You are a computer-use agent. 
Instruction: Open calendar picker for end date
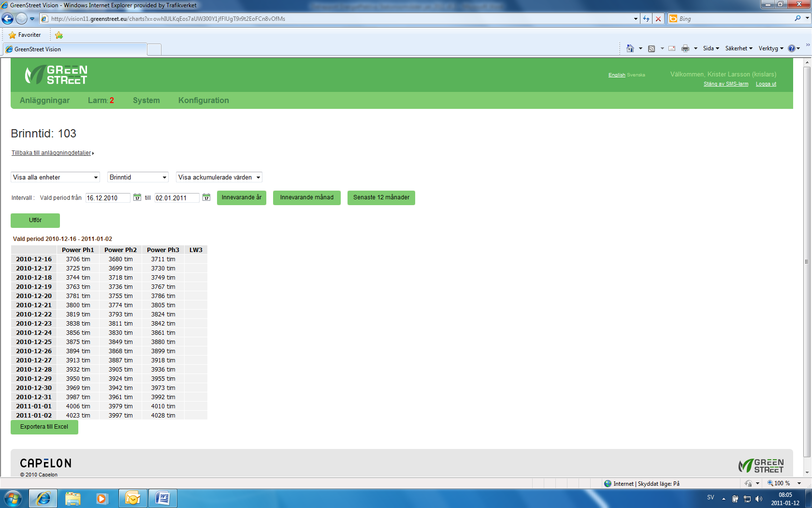[206, 197]
